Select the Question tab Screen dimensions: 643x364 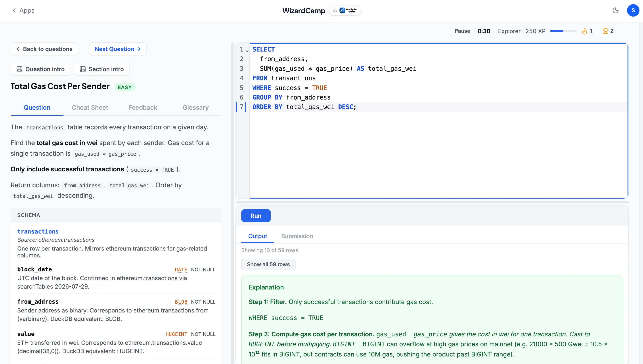(37, 107)
